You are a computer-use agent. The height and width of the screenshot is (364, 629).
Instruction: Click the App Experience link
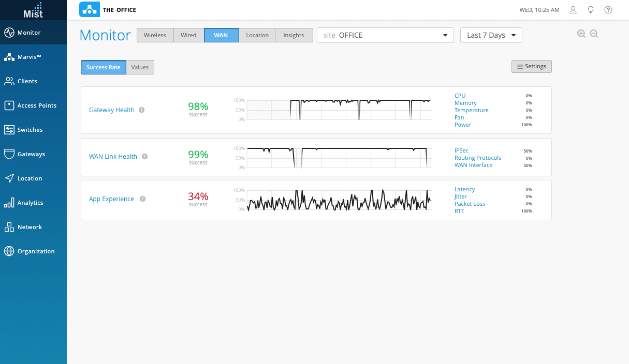111,199
